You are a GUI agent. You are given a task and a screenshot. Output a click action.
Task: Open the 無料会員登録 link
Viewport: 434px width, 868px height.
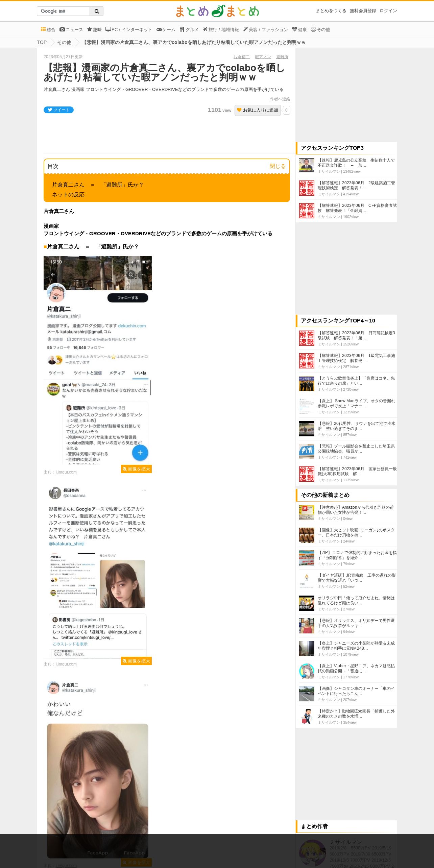coord(363,11)
